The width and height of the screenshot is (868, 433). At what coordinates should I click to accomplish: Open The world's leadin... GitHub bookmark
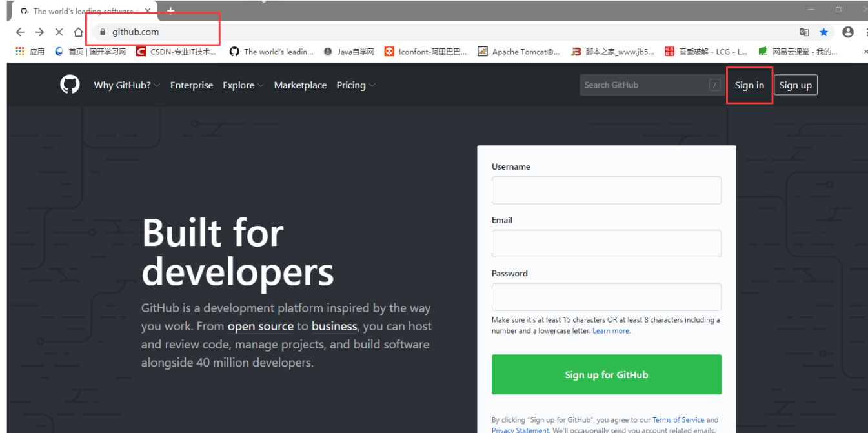coord(272,52)
